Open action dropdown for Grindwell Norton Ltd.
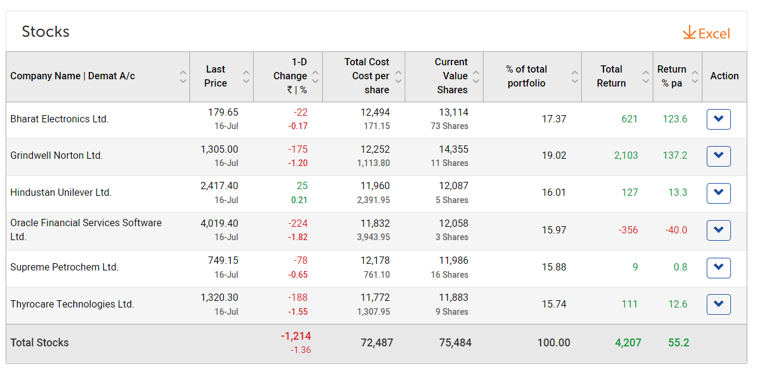The width and height of the screenshot is (765, 380). [718, 156]
